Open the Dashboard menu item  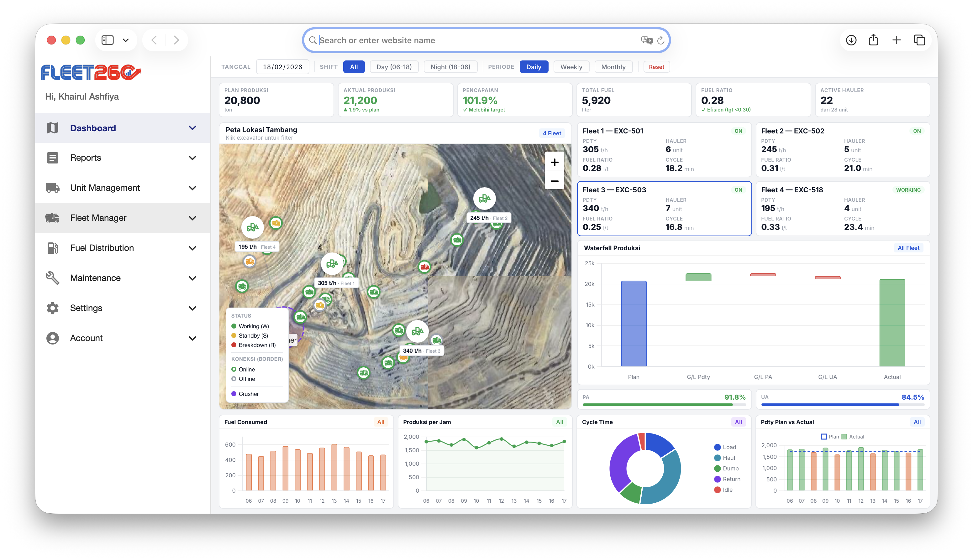[x=122, y=128]
